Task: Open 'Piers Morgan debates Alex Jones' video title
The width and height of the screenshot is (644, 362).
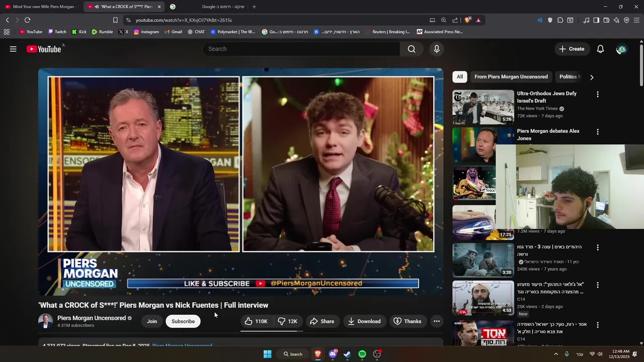Action: (x=548, y=135)
